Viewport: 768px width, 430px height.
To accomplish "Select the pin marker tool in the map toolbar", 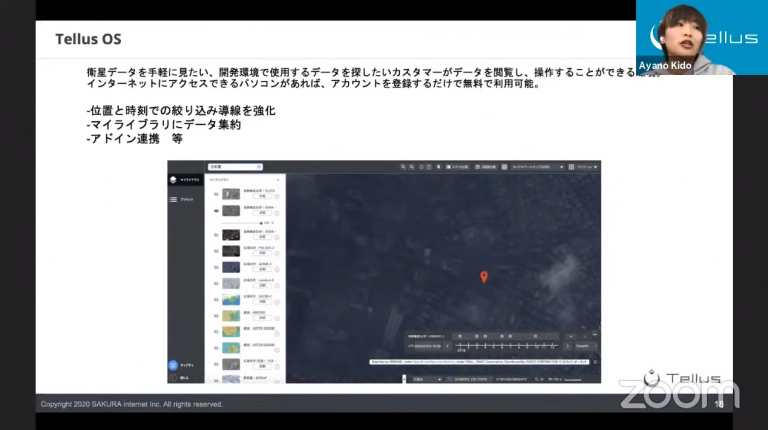I will pyautogui.click(x=438, y=167).
